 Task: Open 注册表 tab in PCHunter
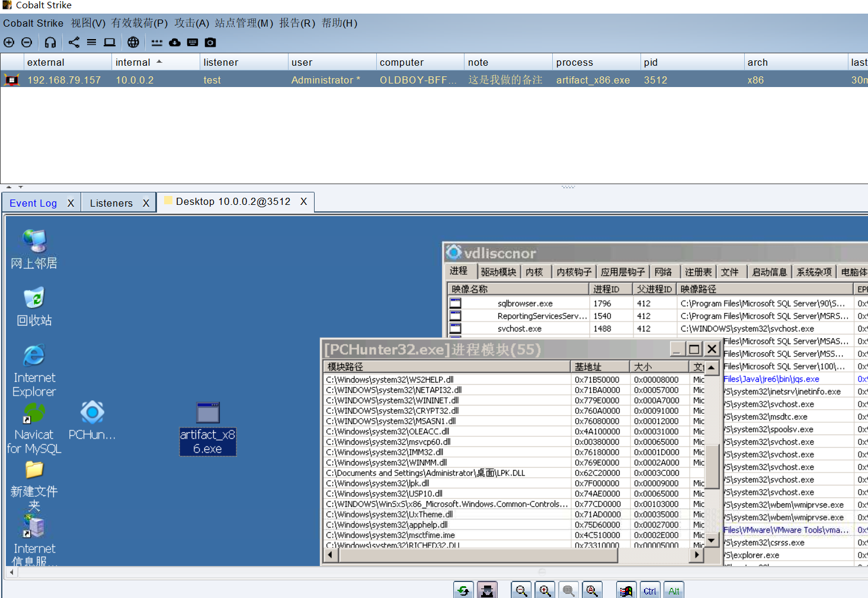(x=699, y=272)
